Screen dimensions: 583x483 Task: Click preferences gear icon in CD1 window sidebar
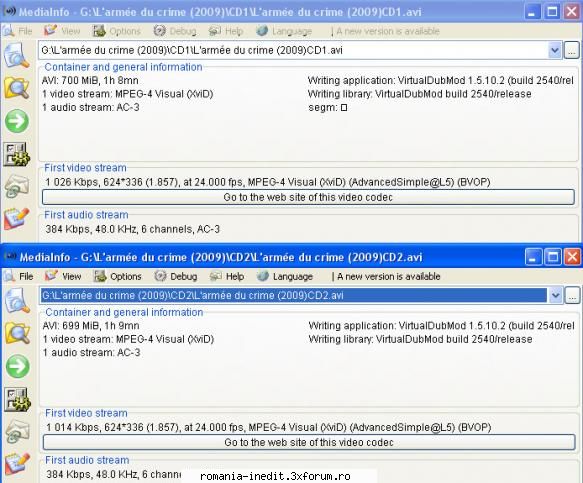16,154
